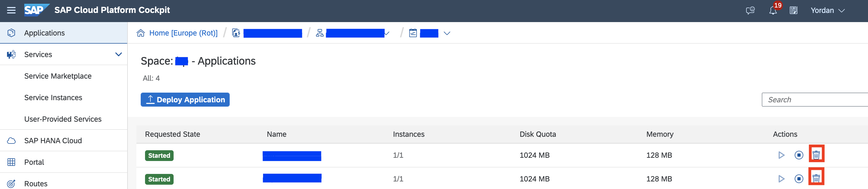Screen dimensions: 868x189
Task: Delete the second application
Action: tap(816, 178)
